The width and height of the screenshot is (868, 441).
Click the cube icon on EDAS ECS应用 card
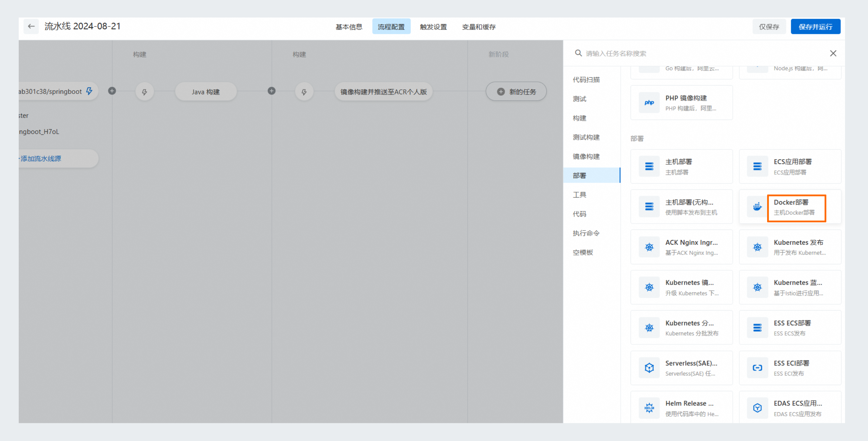click(x=757, y=408)
